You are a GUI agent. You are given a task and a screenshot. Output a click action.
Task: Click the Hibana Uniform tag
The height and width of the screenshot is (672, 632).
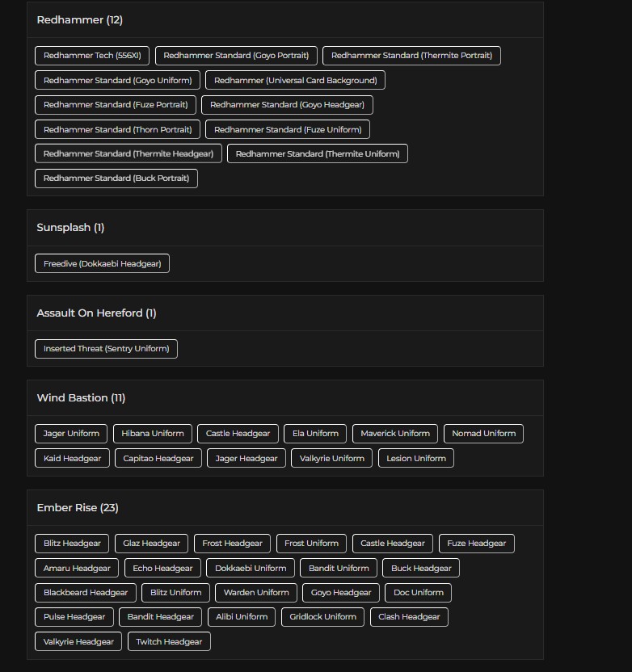point(153,434)
